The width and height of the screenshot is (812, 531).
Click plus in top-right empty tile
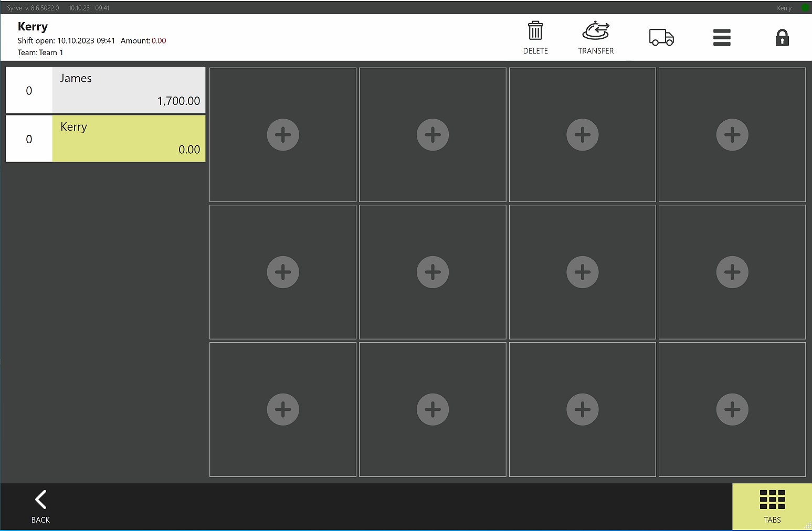coord(732,135)
